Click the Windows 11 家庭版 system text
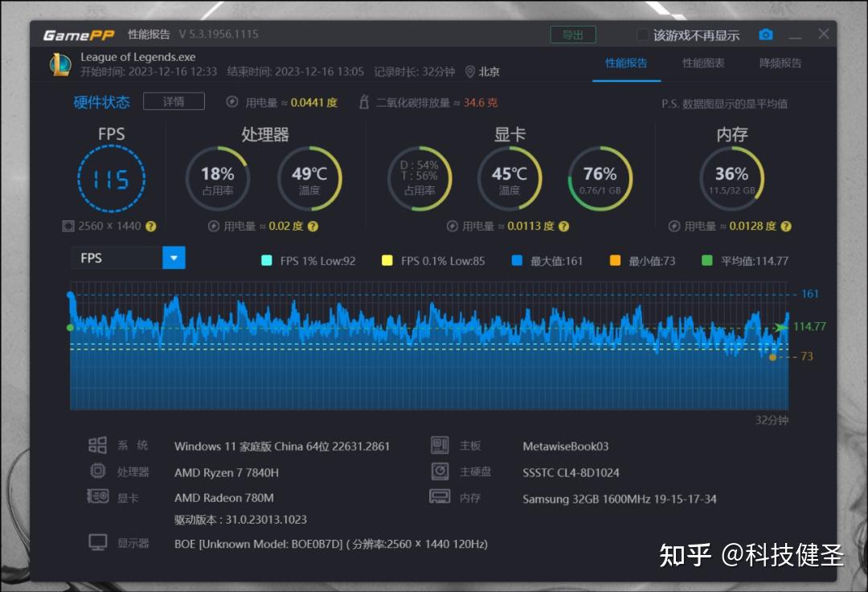 pos(282,447)
